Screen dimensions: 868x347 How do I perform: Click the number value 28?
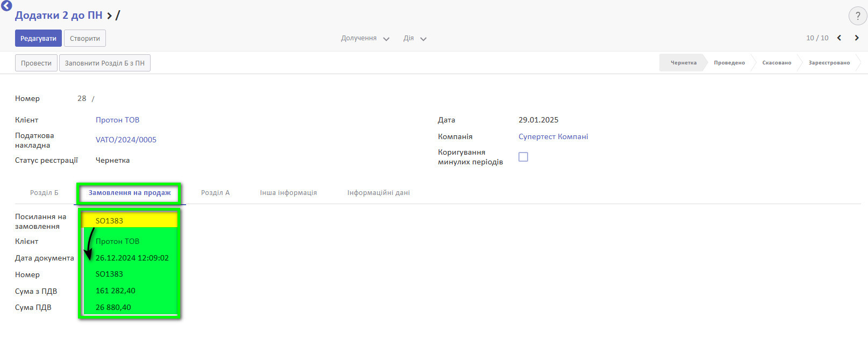82,98
